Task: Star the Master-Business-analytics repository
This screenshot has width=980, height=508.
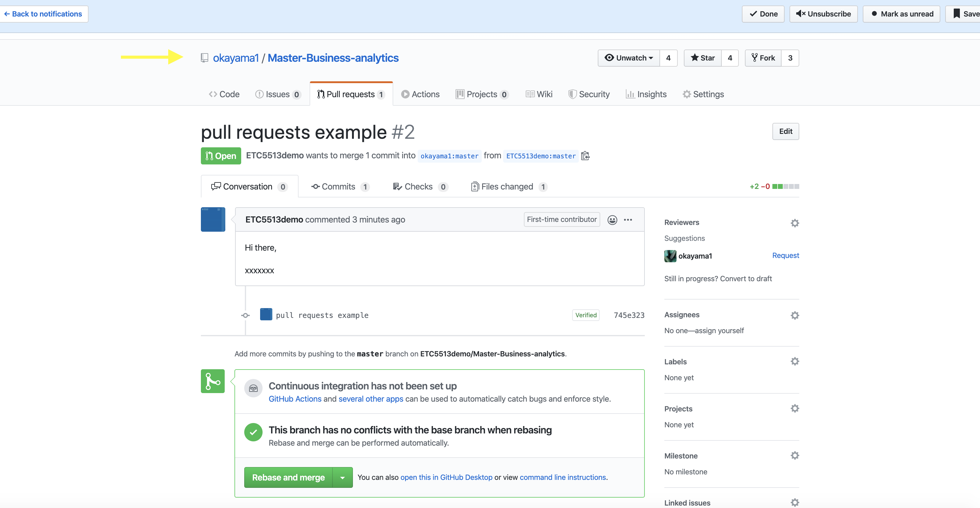Action: tap(702, 58)
